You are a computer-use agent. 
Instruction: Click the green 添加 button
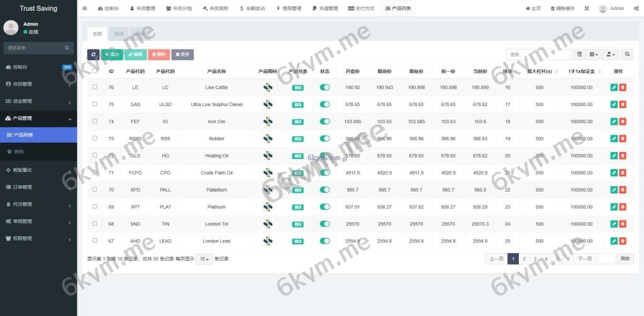(x=112, y=55)
